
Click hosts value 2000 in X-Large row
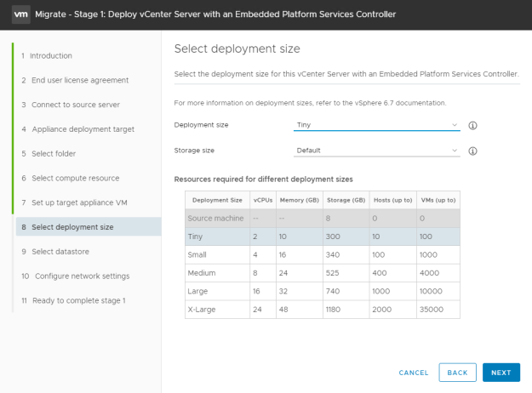tap(381, 310)
